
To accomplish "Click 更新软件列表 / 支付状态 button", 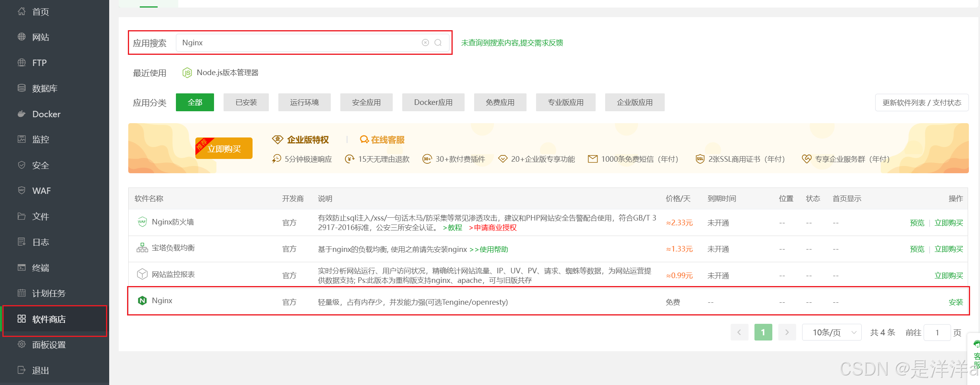I will tap(922, 103).
